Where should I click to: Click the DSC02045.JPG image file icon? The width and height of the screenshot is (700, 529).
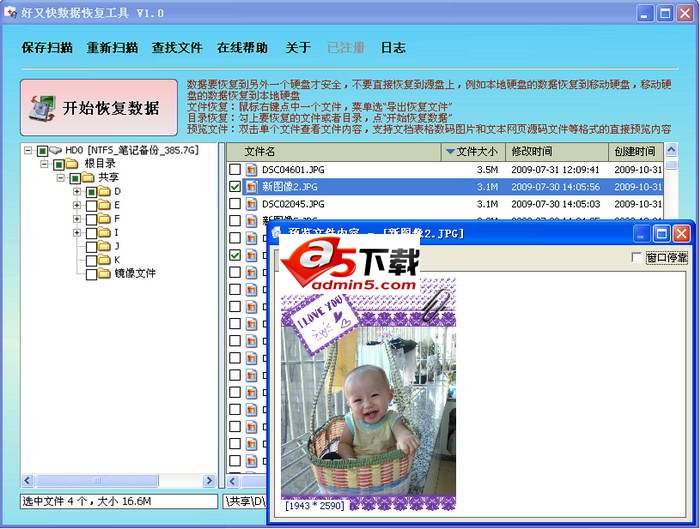tap(252, 204)
